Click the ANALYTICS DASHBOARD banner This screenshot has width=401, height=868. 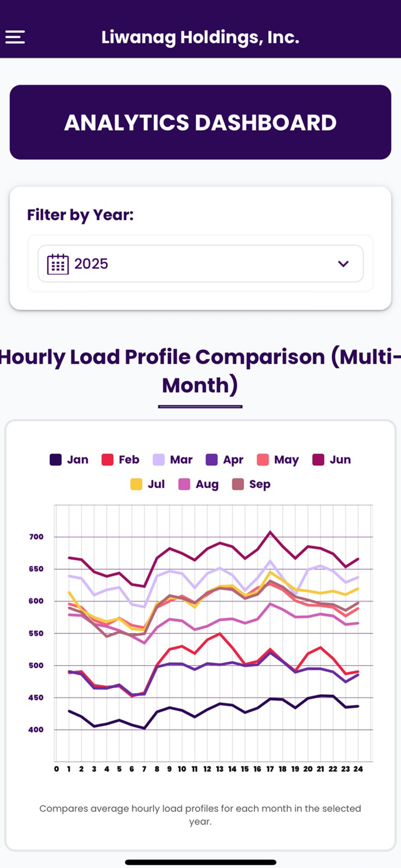[x=200, y=122]
